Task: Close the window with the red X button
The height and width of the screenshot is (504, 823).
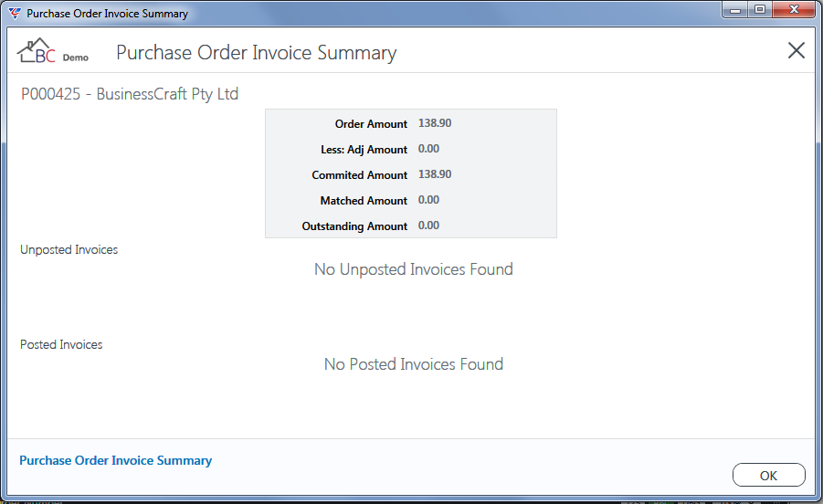Action: pos(794,10)
